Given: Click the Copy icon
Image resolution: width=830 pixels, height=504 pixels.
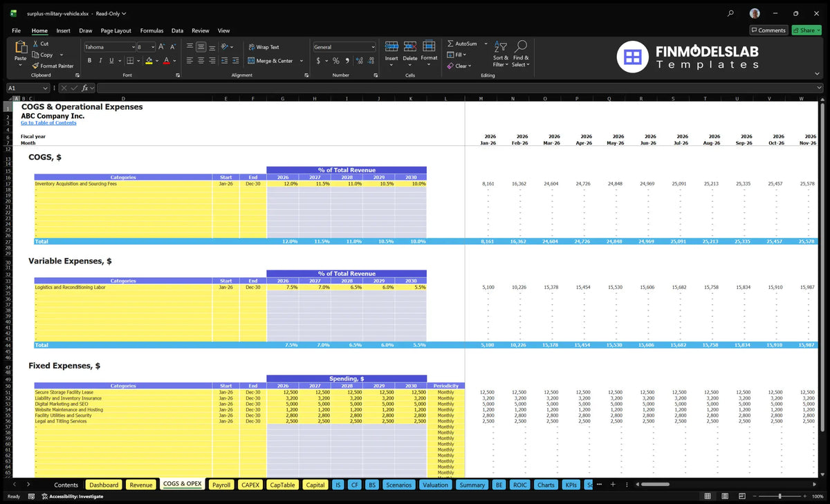Looking at the screenshot, I should pyautogui.click(x=35, y=55).
